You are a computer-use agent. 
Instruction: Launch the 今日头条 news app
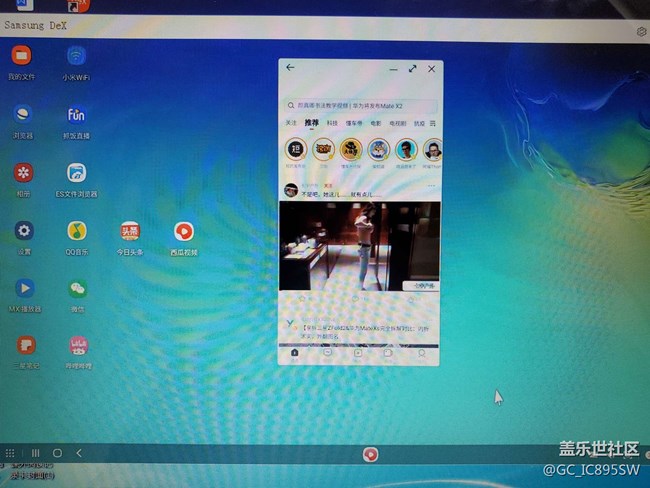[x=130, y=231]
